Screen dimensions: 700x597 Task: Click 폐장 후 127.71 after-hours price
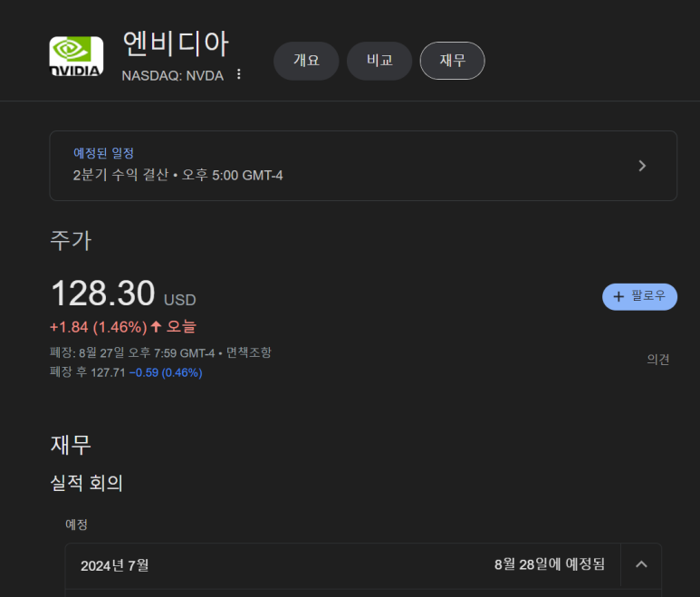point(88,372)
